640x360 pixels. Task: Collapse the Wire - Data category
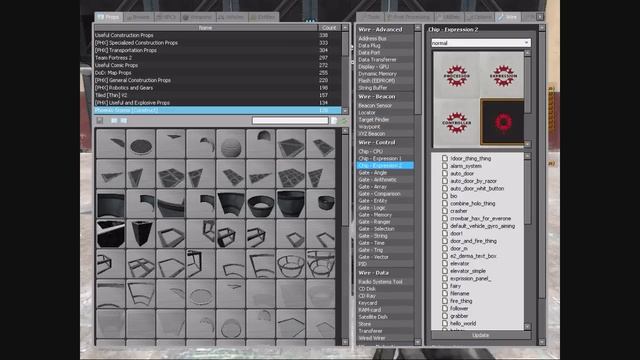click(x=385, y=273)
